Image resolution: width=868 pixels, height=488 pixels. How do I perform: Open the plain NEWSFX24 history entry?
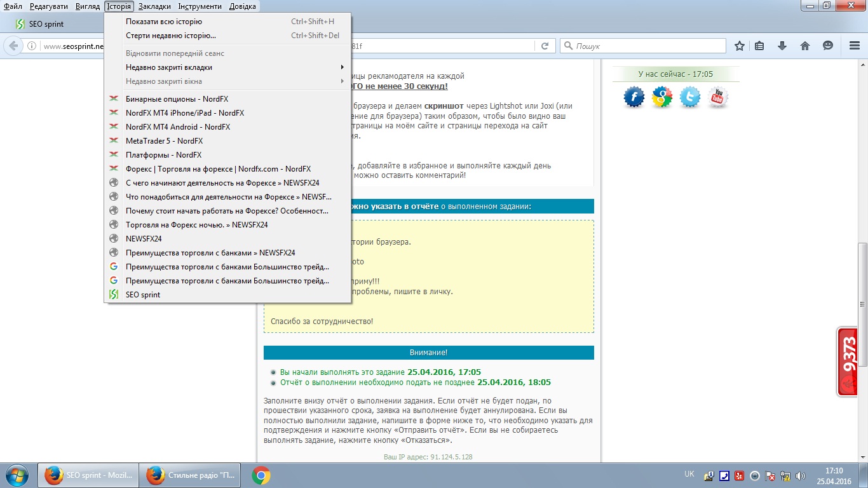click(x=227, y=239)
